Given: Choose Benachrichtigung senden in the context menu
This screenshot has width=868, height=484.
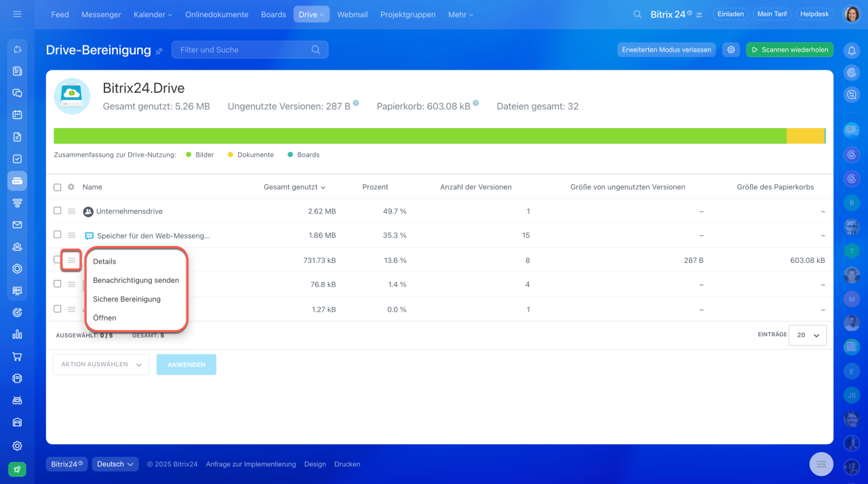Looking at the screenshot, I should 136,280.
